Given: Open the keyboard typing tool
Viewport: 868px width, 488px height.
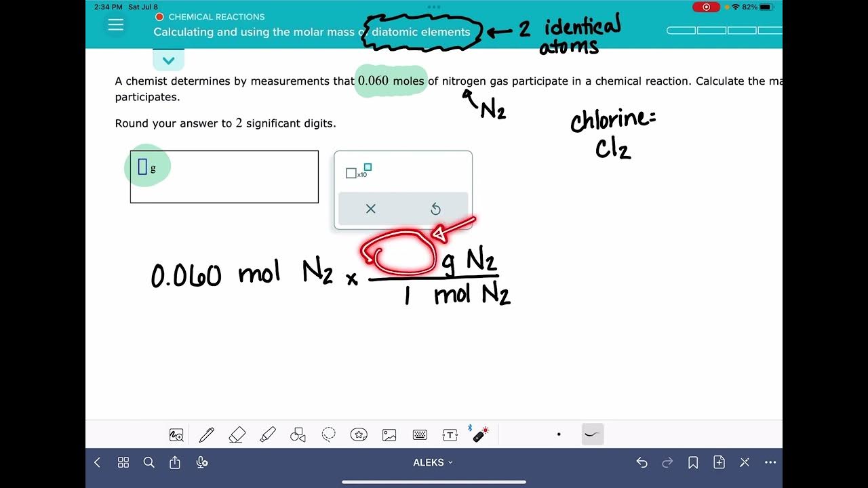Looking at the screenshot, I should point(420,435).
